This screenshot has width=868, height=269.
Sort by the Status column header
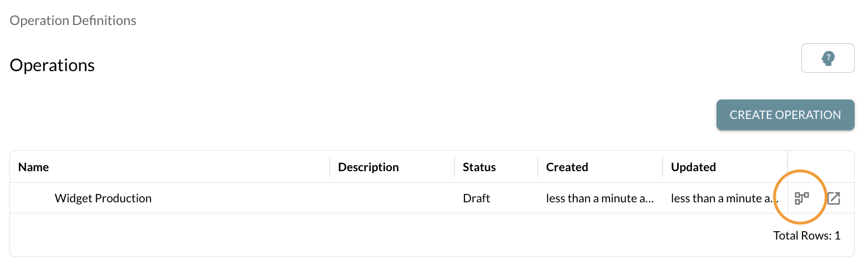[480, 167]
